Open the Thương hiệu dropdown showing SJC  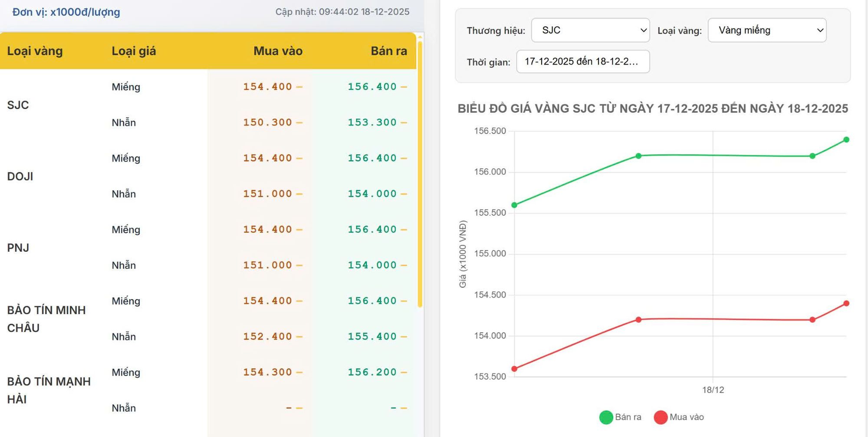pos(590,30)
